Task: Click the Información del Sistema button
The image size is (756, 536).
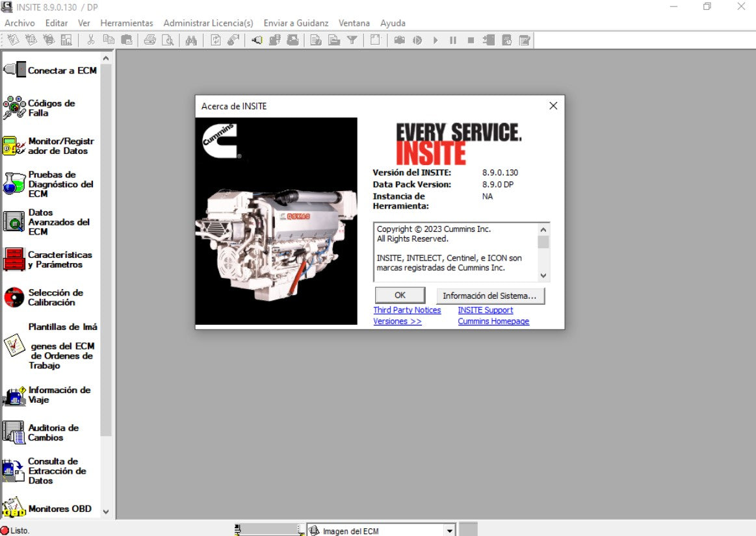Action: point(489,296)
